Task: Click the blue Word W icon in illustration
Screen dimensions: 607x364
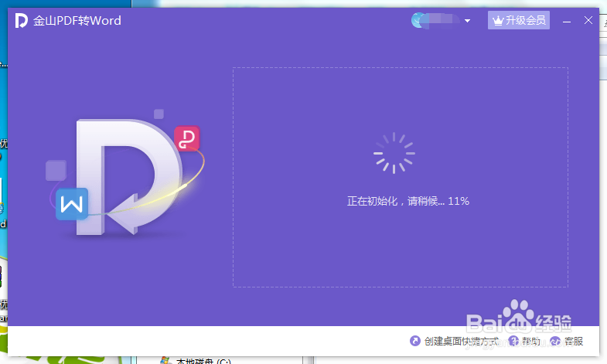Action: (72, 204)
